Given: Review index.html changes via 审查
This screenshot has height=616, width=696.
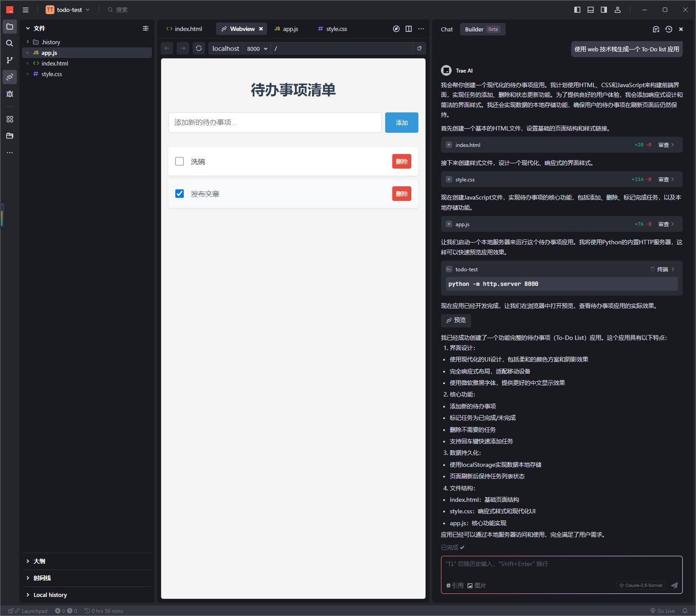Looking at the screenshot, I should click(666, 145).
